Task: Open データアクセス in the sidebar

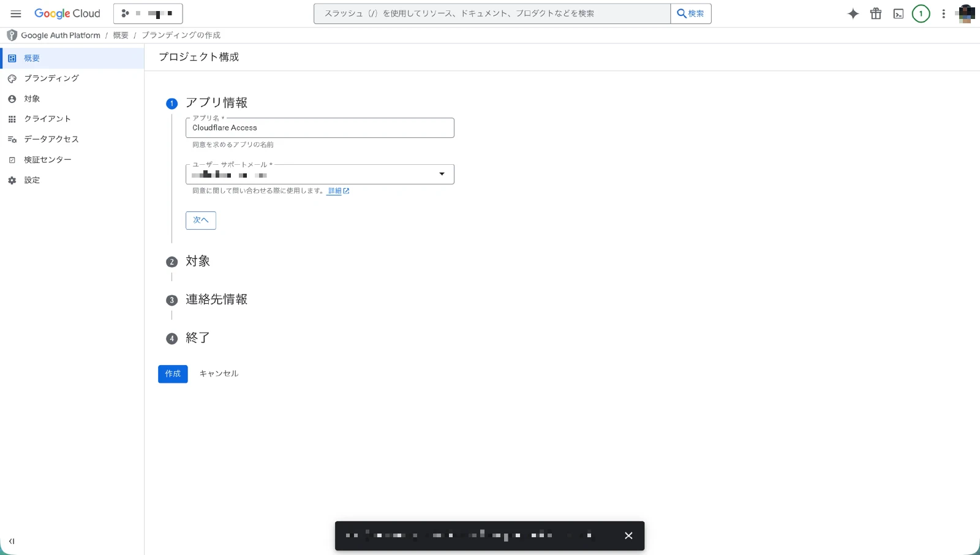Action: (x=51, y=139)
